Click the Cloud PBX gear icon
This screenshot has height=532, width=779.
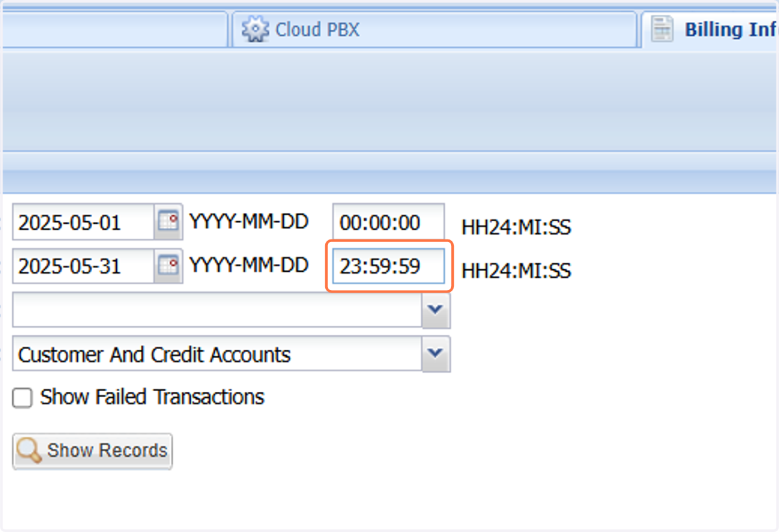click(255, 29)
